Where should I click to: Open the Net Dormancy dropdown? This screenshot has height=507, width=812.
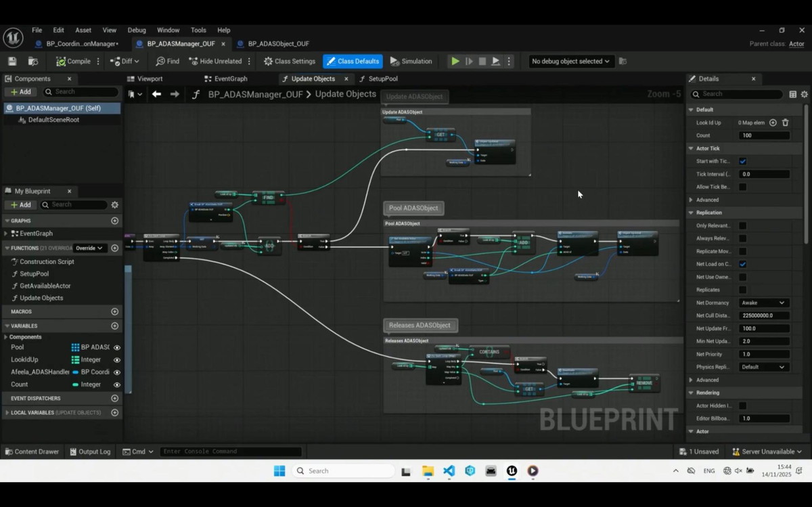(763, 303)
